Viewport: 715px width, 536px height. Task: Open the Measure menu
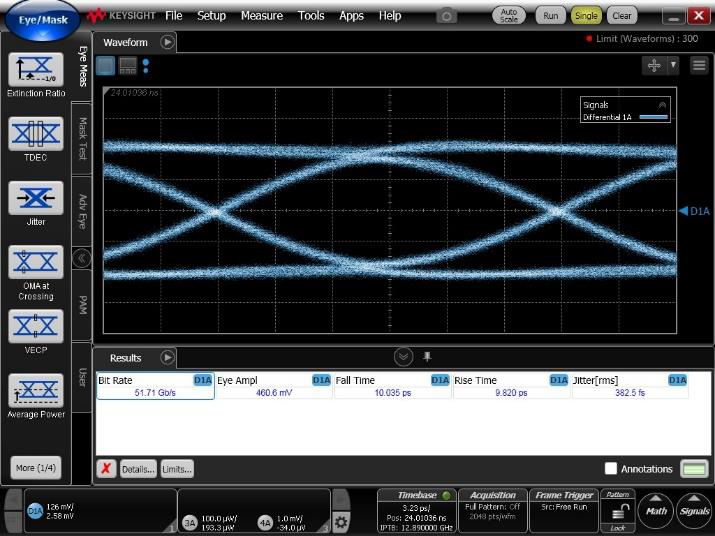coord(261,16)
